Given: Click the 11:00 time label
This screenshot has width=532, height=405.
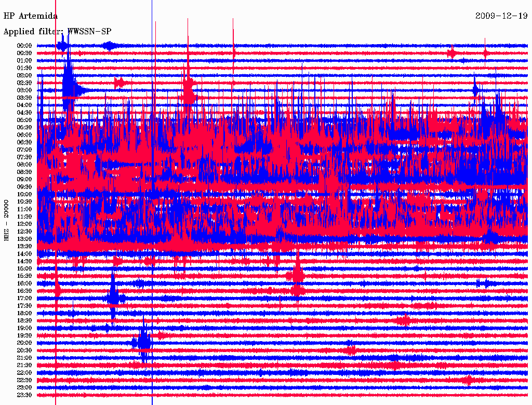Looking at the screenshot, I should (24, 209).
